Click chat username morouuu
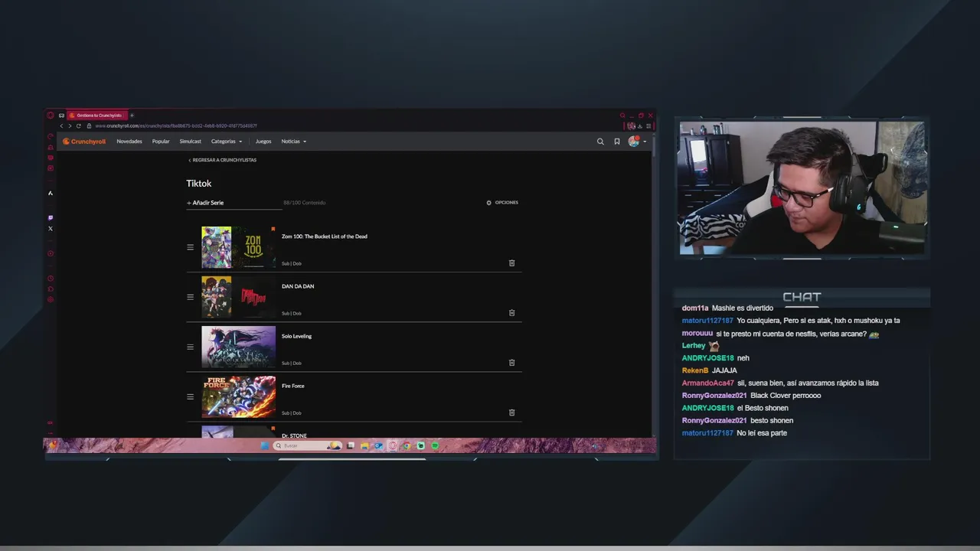 [x=697, y=333]
